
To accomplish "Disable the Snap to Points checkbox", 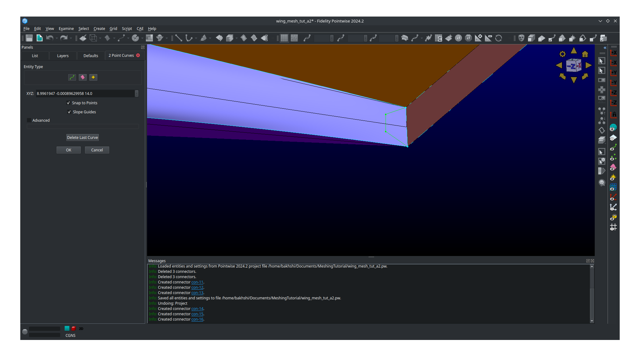I will point(68,103).
